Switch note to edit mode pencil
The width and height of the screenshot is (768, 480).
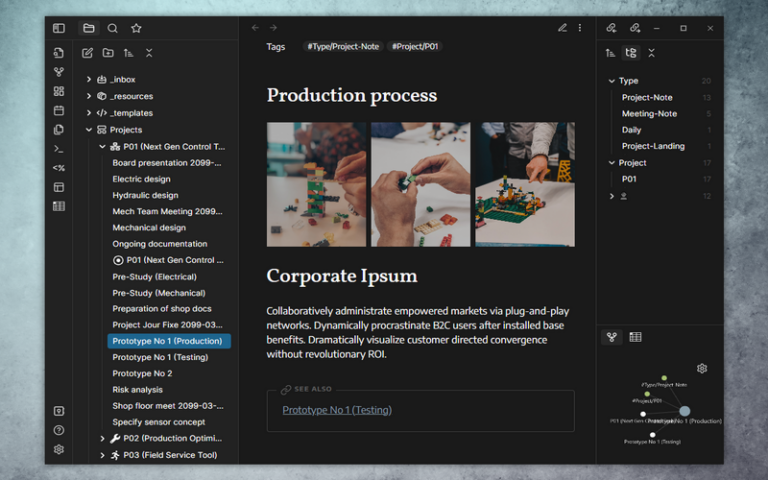pyautogui.click(x=562, y=28)
